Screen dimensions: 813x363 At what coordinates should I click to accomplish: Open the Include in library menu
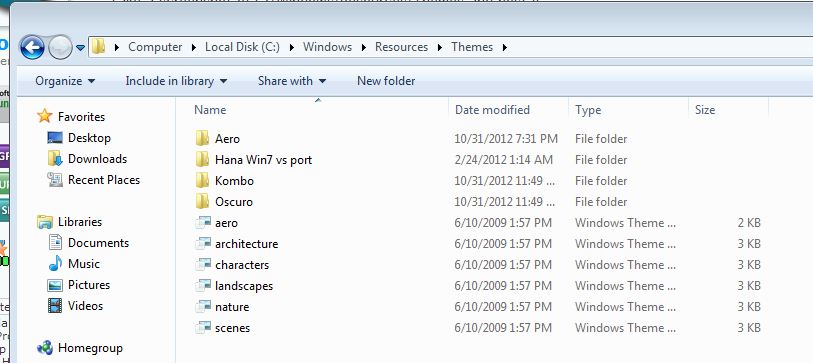point(176,81)
